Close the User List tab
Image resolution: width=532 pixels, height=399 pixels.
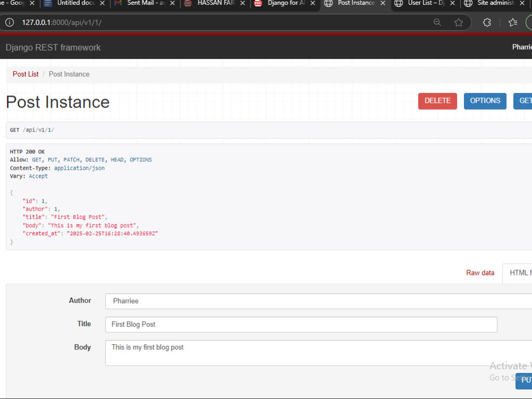coord(452,3)
